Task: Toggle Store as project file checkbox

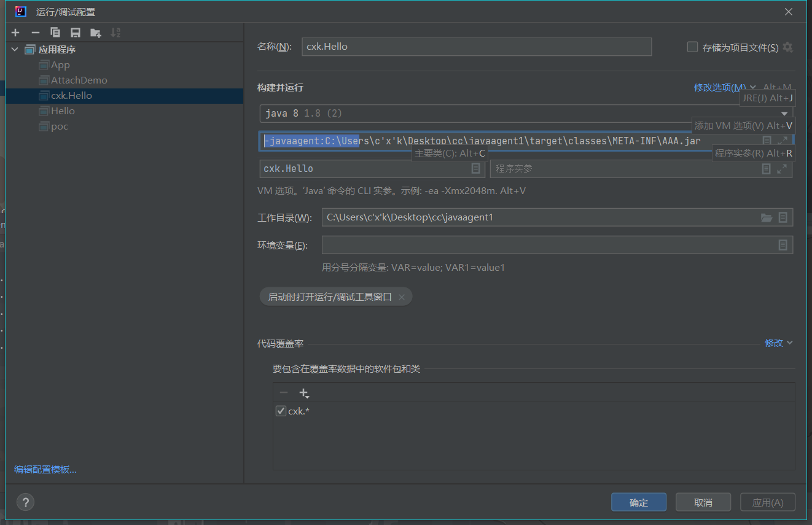Action: tap(692, 47)
